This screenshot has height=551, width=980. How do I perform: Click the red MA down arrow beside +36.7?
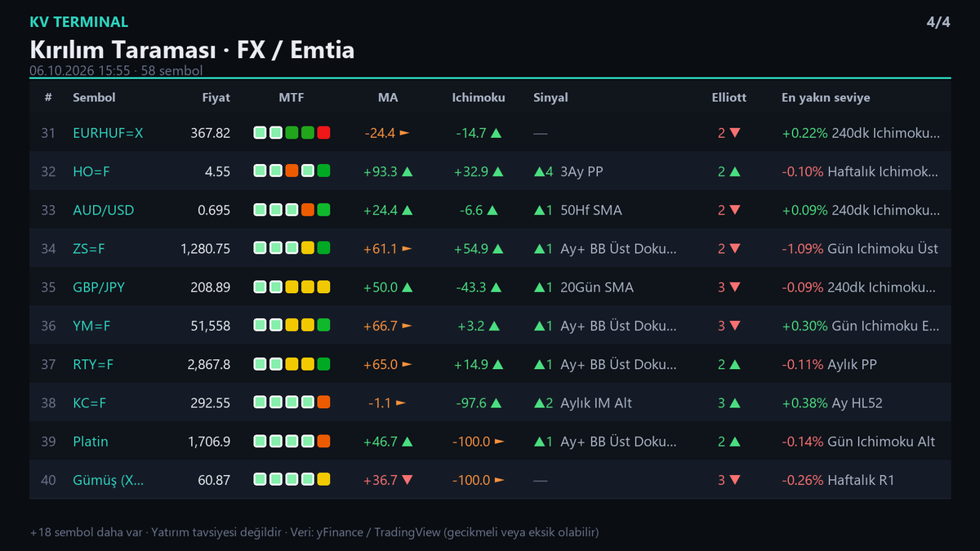click(x=407, y=481)
